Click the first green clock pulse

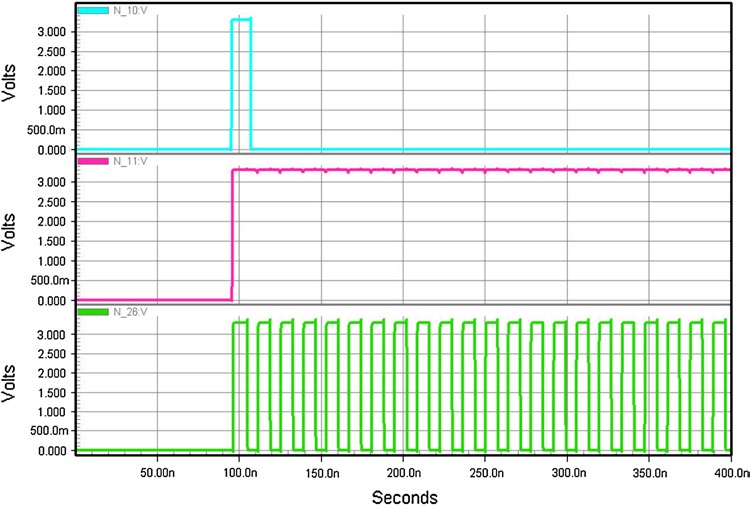(240, 322)
